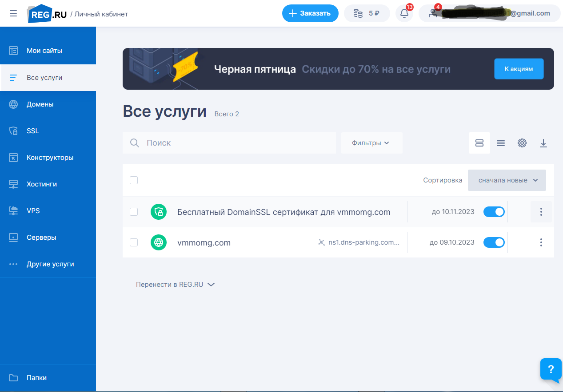Open three-dot menu for vmmomg.com domain
Screen dimensions: 563x392
coord(541,242)
